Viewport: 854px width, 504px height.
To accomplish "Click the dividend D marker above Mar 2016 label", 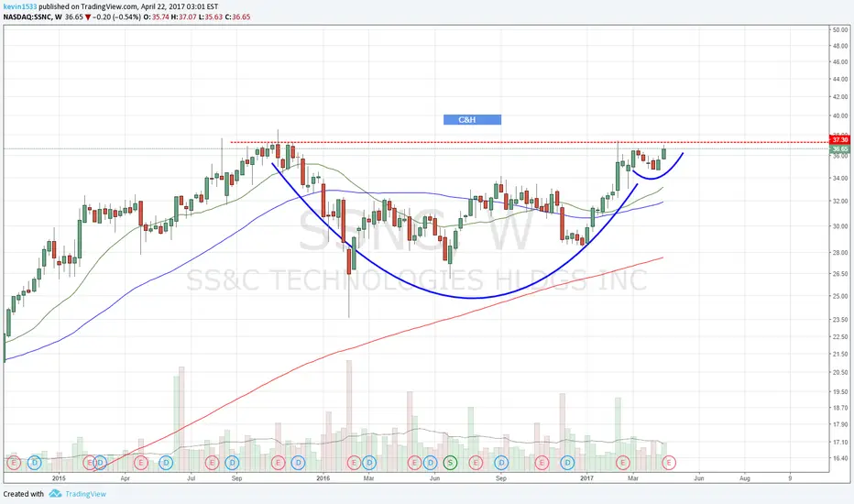I will click(369, 463).
